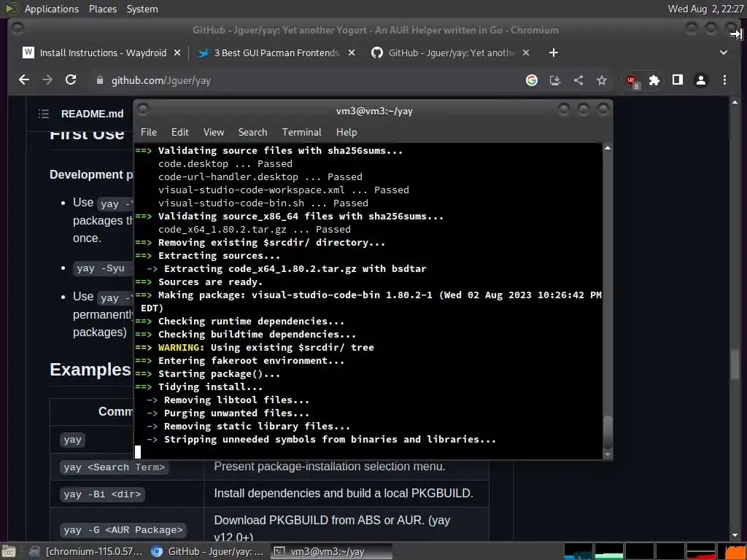Bookmark this page with star icon
The width and height of the screenshot is (747, 560).
pyautogui.click(x=602, y=80)
